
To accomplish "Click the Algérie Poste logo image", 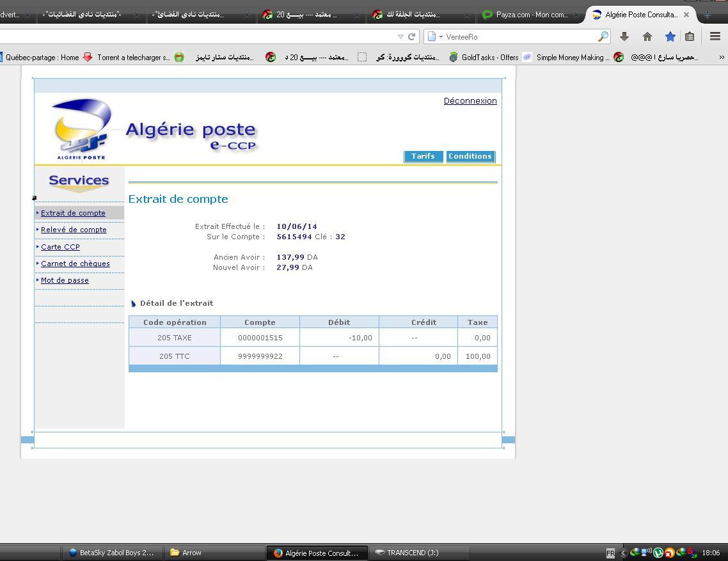I will [82, 129].
